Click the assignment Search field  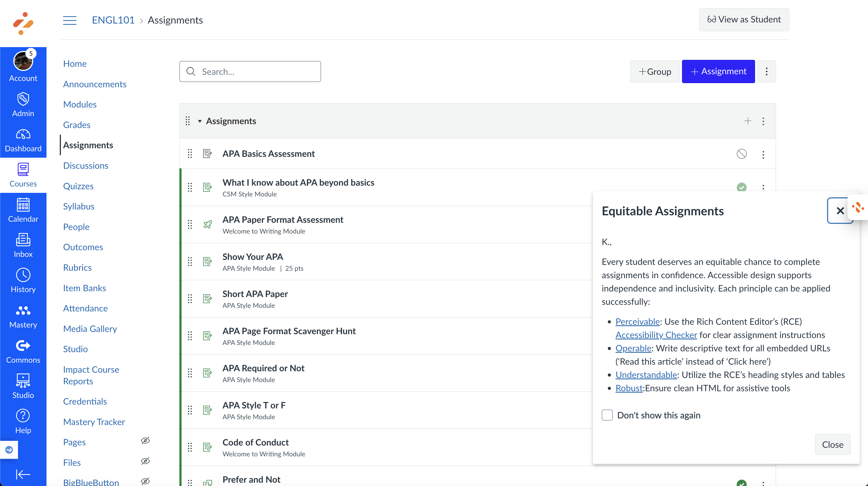point(250,71)
